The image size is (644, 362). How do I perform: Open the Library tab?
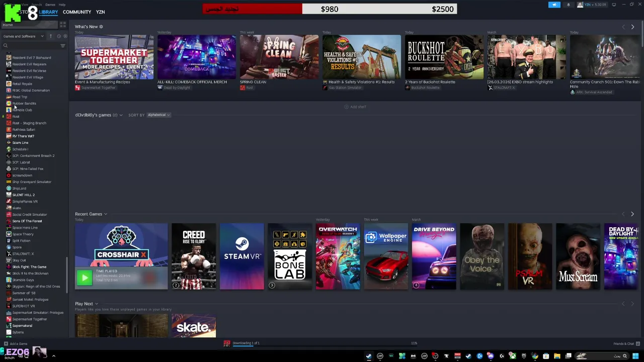click(48, 12)
